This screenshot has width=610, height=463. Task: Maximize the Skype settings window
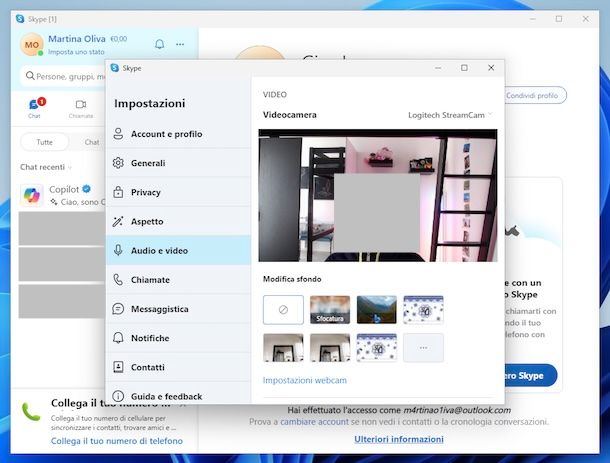464,68
